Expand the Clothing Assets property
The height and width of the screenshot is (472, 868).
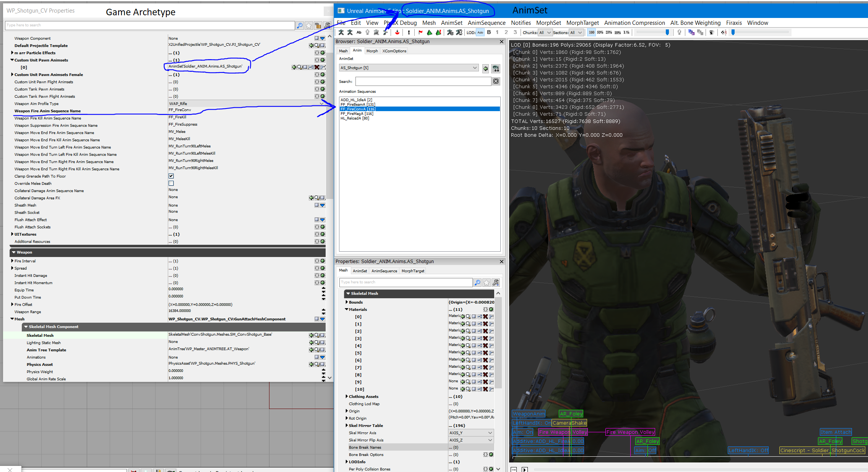point(346,396)
